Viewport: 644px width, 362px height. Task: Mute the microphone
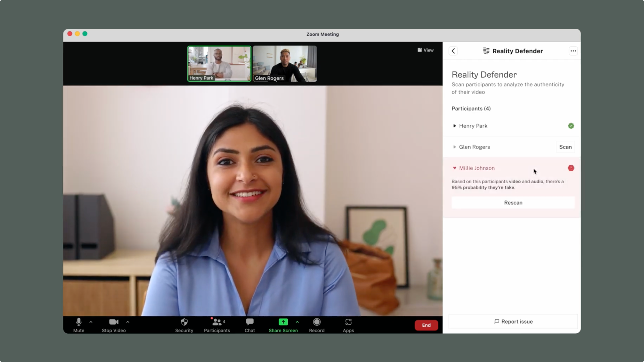[79, 322]
